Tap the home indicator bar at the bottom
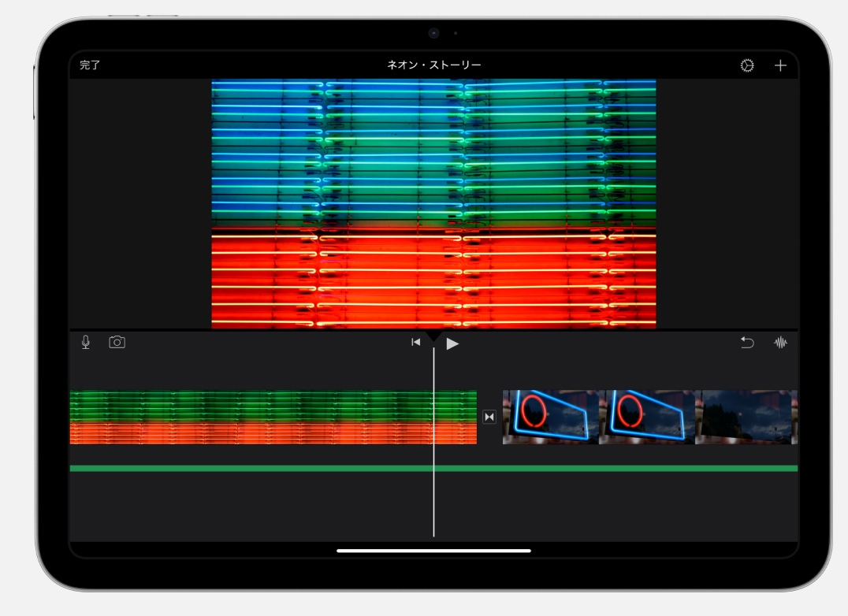The height and width of the screenshot is (616, 848). point(433,551)
